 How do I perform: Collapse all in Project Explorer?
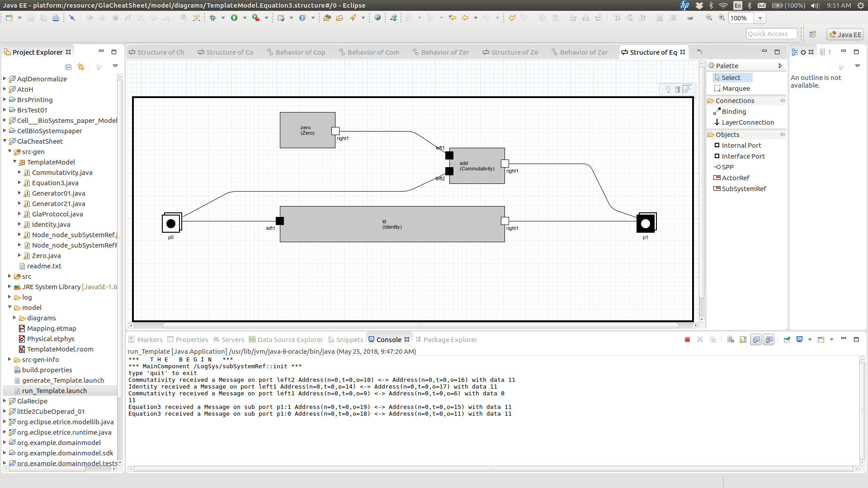tap(69, 67)
